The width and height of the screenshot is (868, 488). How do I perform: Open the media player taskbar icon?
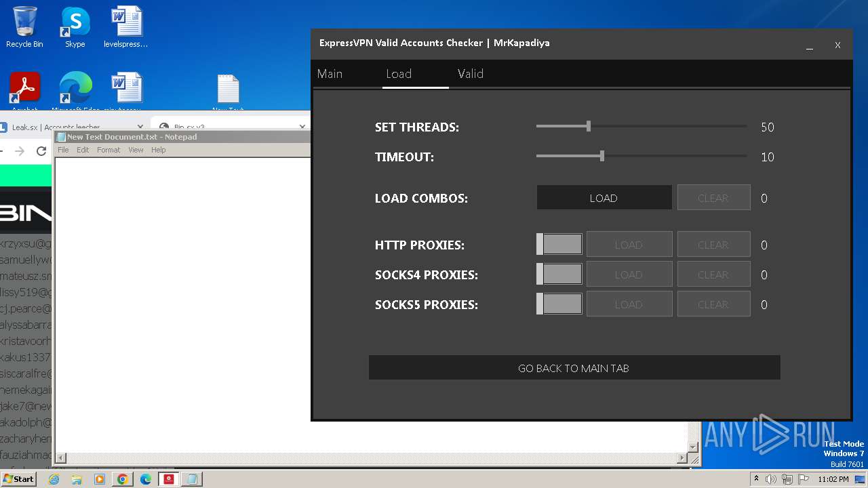(x=100, y=479)
